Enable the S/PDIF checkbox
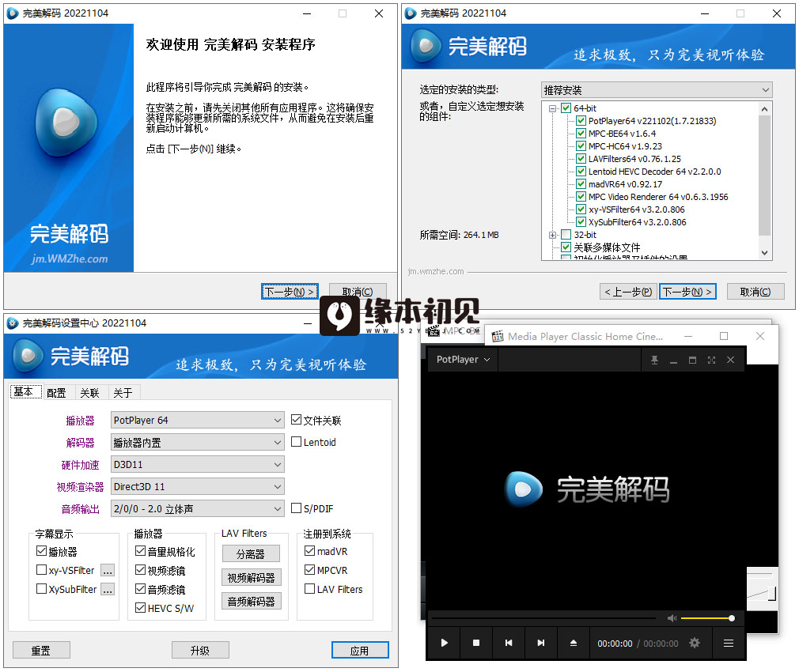 point(296,508)
